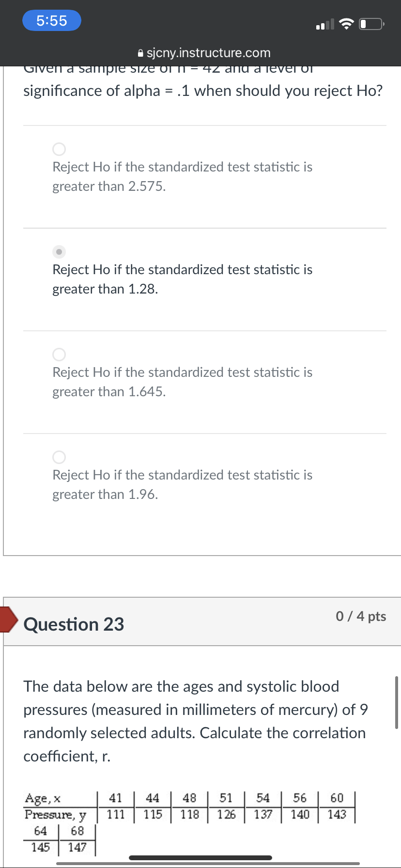This screenshot has width=401, height=868.
Task: Click the red arrow marker by Question 23
Action: (8, 620)
